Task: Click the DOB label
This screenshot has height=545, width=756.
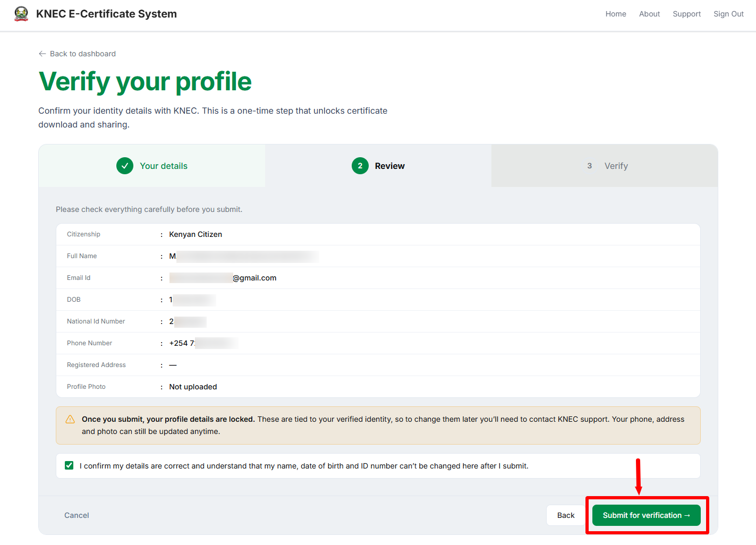Action: click(74, 300)
